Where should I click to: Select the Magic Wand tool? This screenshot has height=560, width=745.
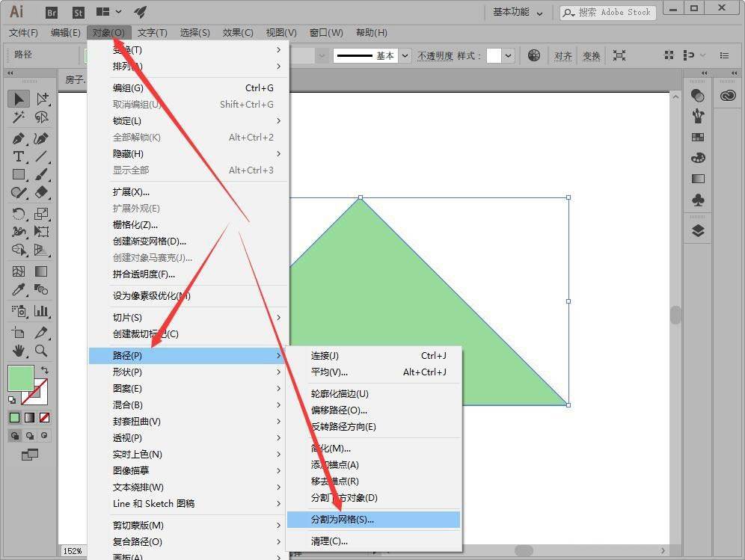(19, 117)
